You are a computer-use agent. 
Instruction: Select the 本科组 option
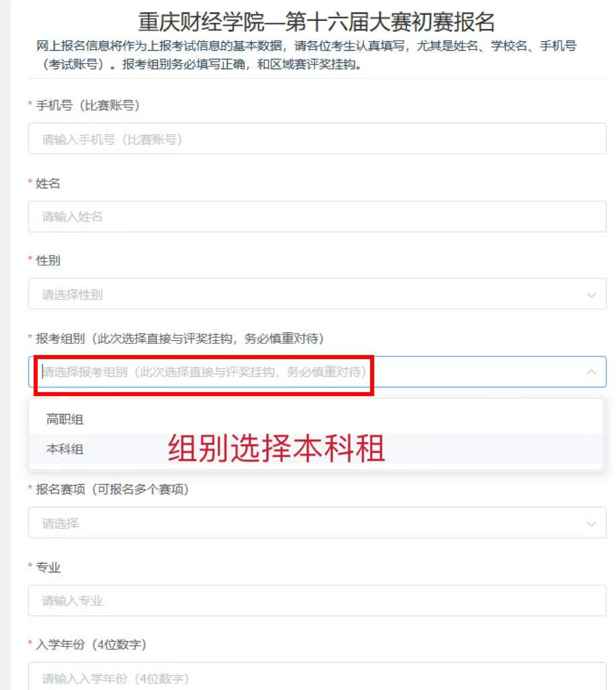(65, 449)
